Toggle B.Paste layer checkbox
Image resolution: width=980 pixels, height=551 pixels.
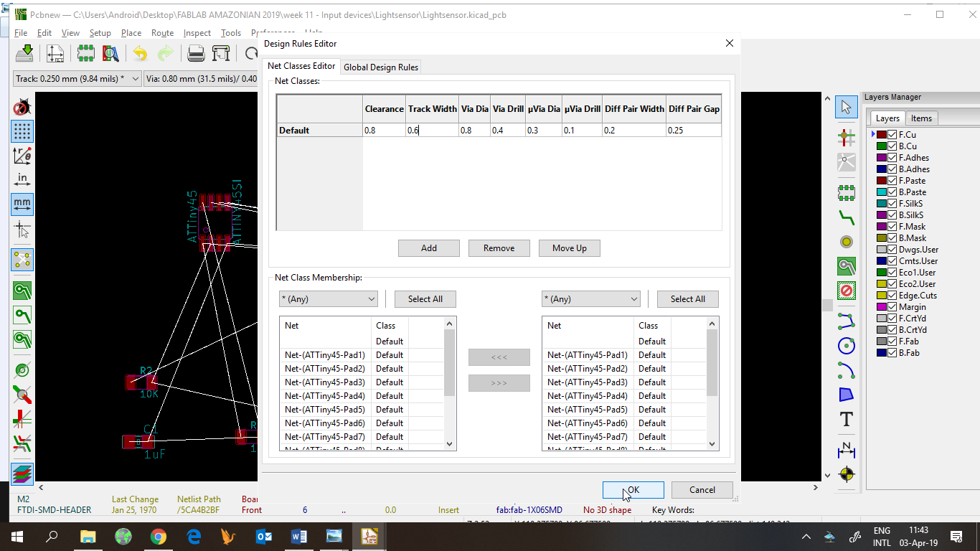892,192
